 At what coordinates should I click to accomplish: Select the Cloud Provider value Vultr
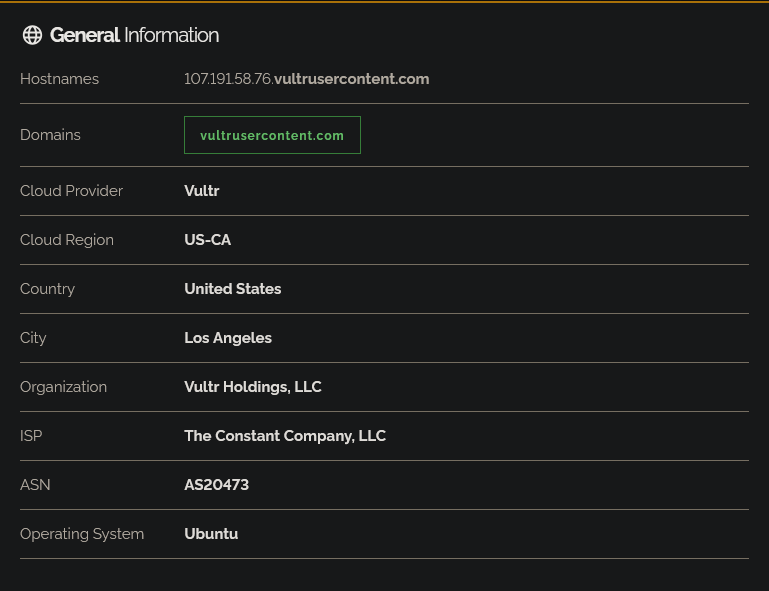click(x=202, y=191)
